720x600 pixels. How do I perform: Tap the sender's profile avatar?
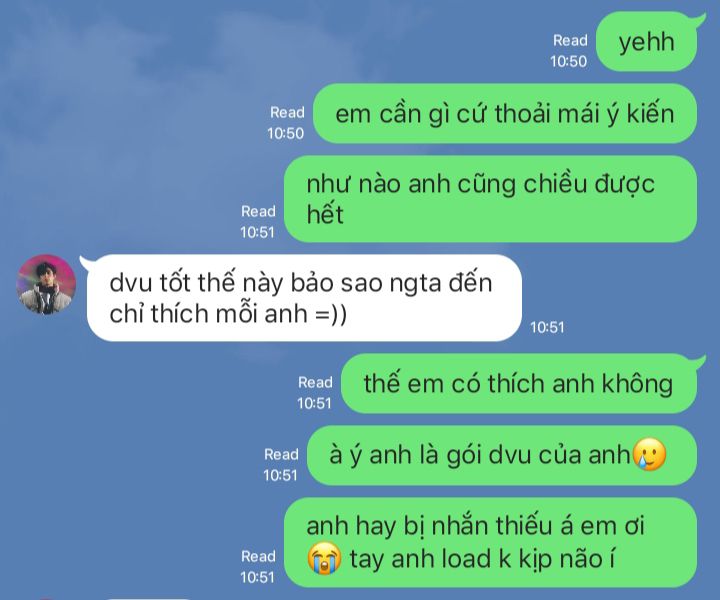click(x=46, y=285)
